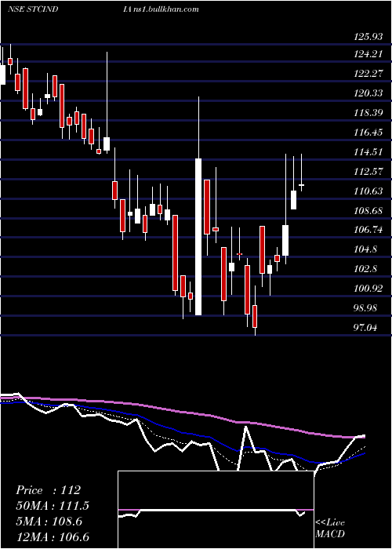
Task: Click the ns1.bullkhan.com source text
Action: (165, 9)
